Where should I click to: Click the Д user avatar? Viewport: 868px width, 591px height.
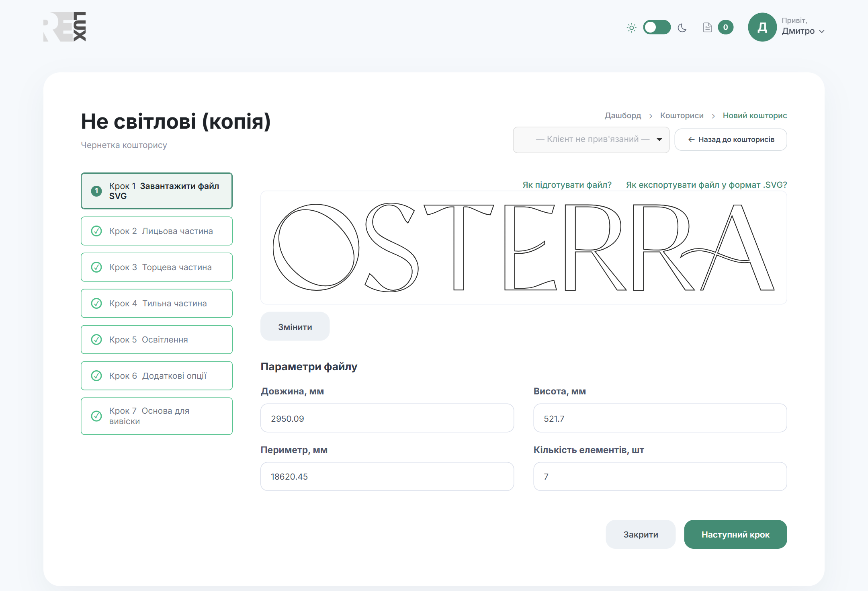762,27
